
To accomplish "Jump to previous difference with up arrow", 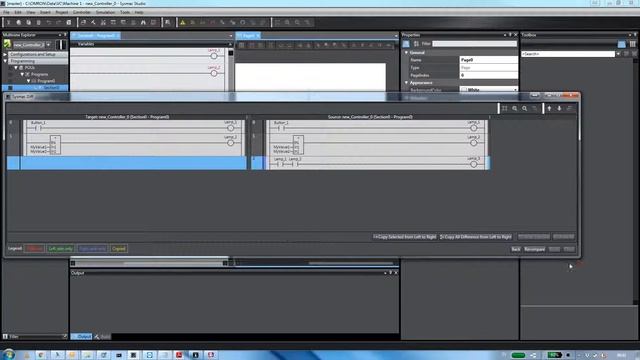I will pyautogui.click(x=549, y=109).
